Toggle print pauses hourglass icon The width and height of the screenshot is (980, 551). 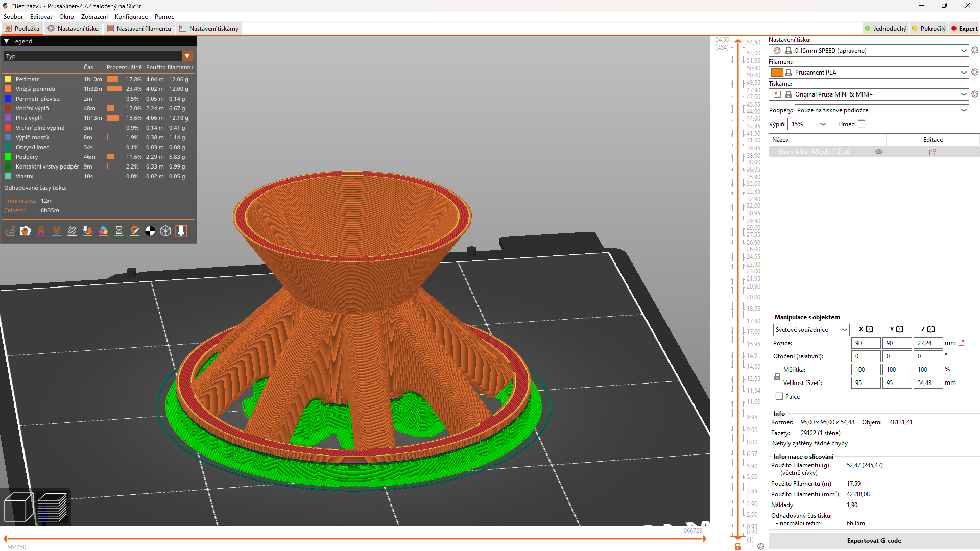(x=119, y=231)
